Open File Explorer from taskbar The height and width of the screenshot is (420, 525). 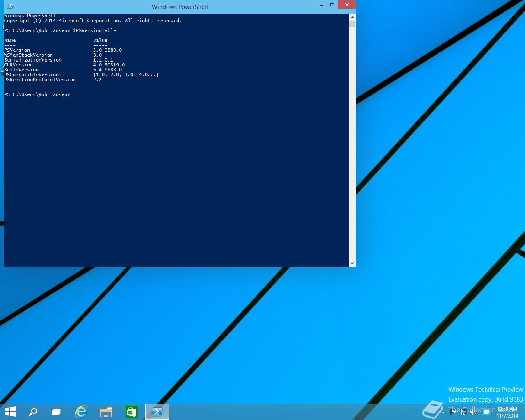click(106, 412)
